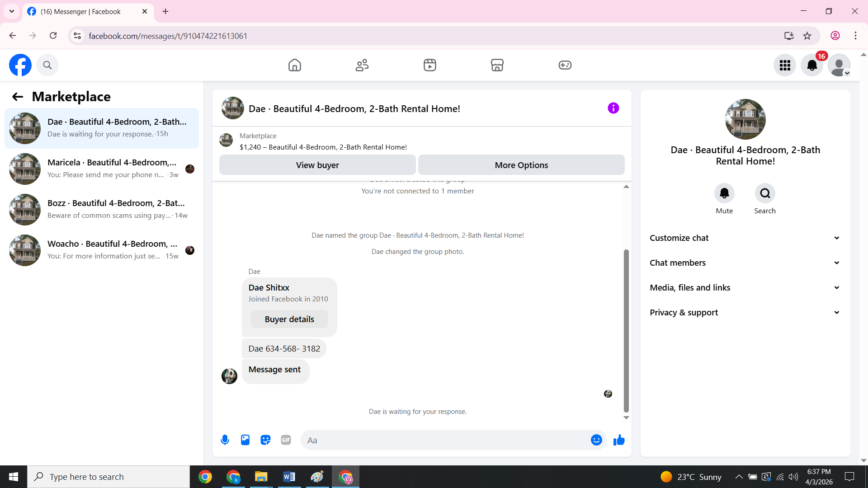Expand the Media, files and links section
The image size is (868, 488).
745,288
